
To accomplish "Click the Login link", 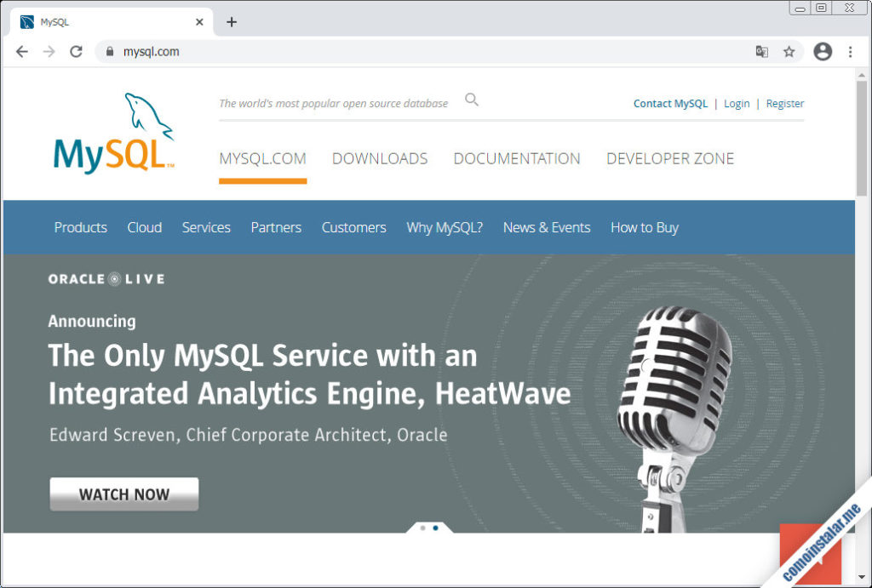I will point(736,103).
